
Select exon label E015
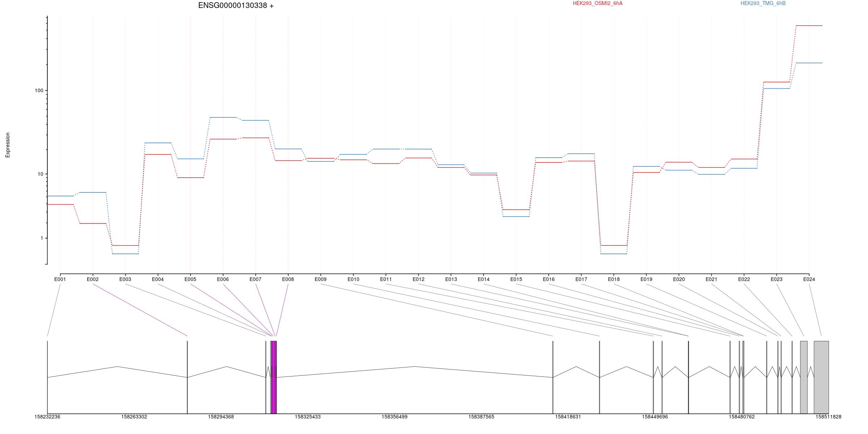click(x=516, y=279)
